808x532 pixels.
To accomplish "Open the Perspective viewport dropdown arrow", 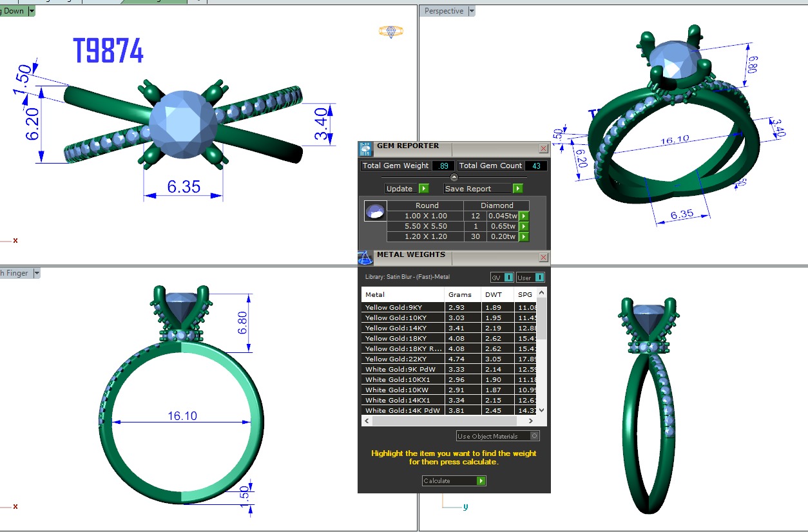I will tap(472, 11).
